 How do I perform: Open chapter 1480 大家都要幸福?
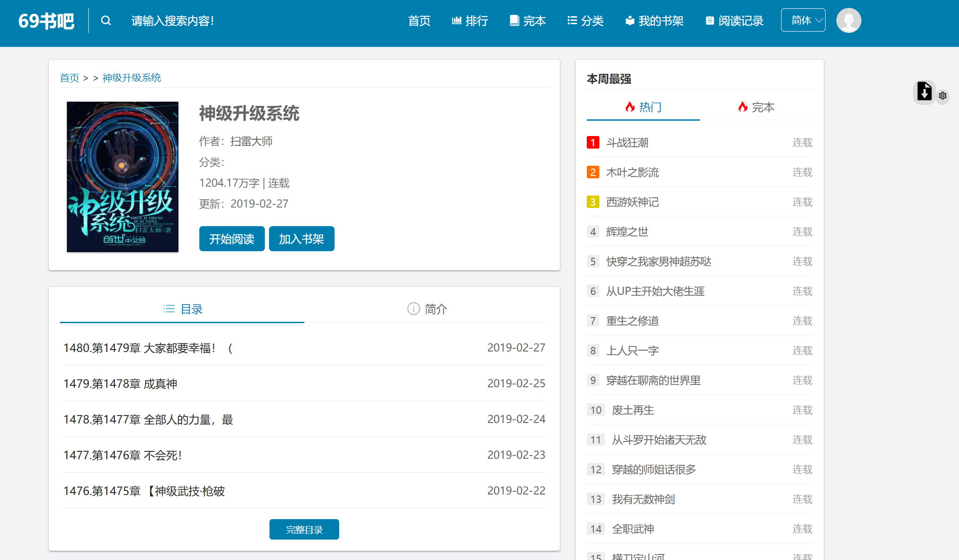149,347
